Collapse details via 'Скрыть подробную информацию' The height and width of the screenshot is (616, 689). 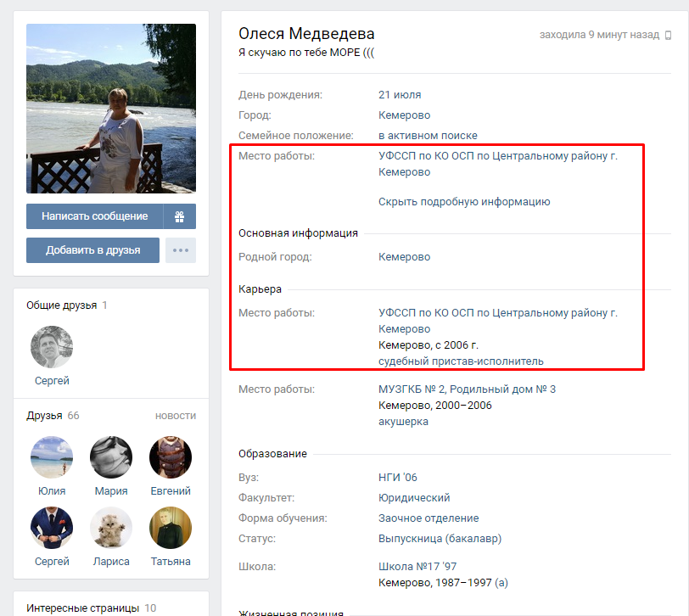click(x=464, y=202)
